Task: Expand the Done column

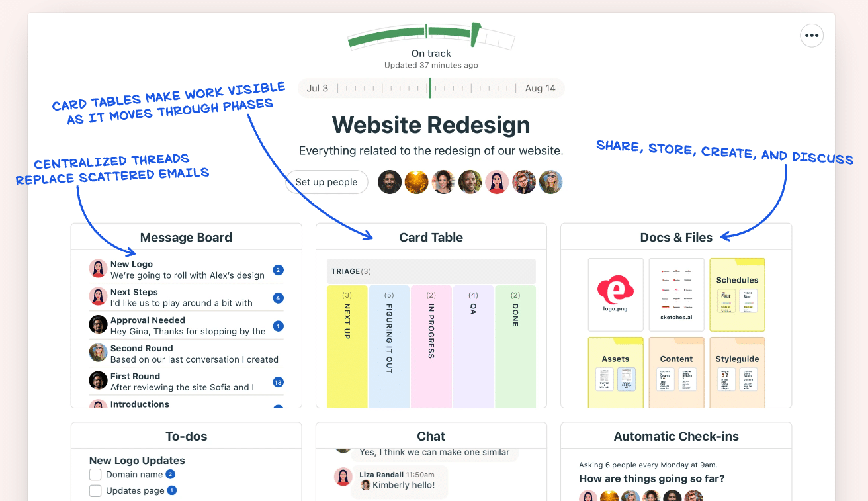Action: click(x=515, y=344)
